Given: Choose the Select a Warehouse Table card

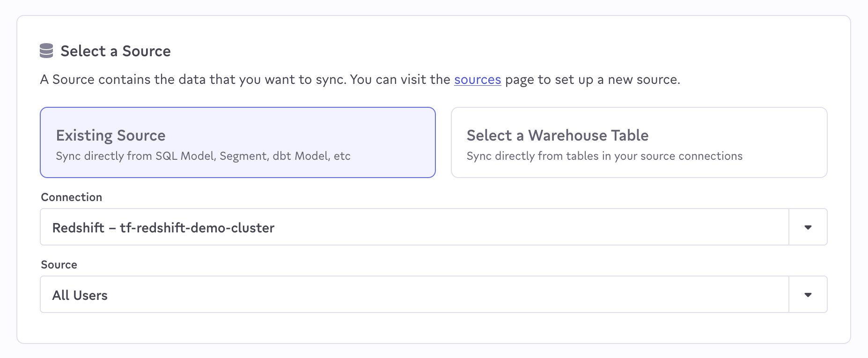Looking at the screenshot, I should point(639,142).
